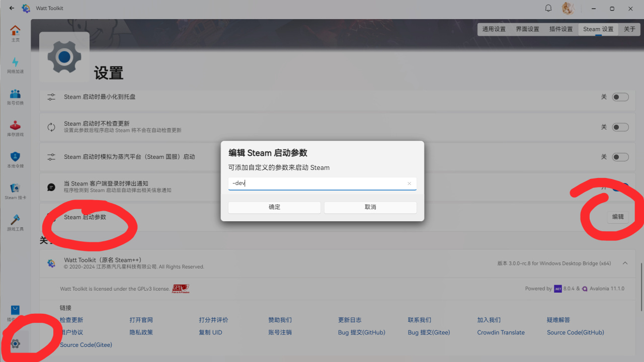Image resolution: width=644 pixels, height=362 pixels.
Task: Click the 检查更新 link
Action: point(71,320)
